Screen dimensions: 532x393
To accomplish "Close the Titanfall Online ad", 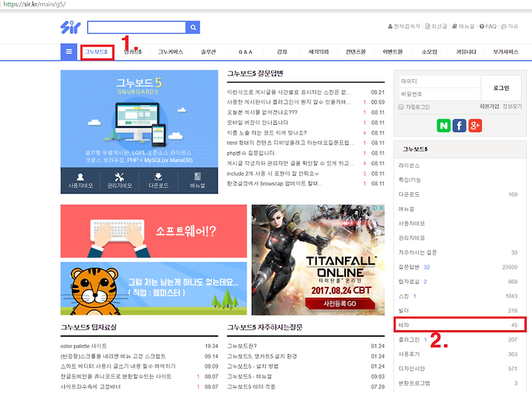I will 381,208.
